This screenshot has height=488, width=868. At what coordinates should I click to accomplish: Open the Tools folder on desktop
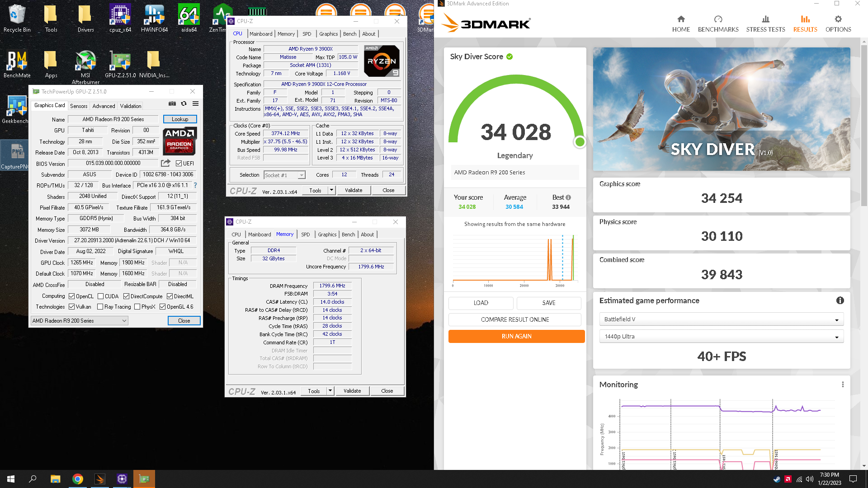click(x=51, y=18)
